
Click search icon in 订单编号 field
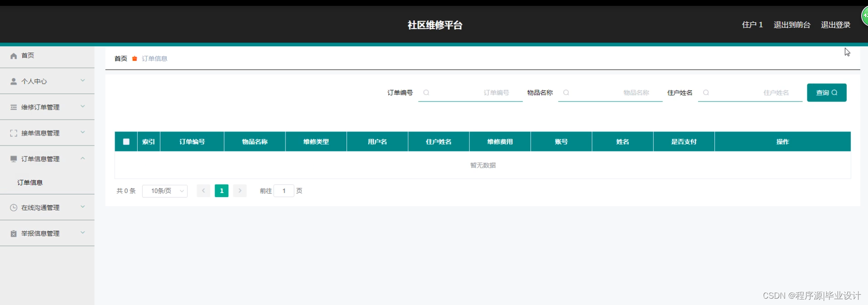point(426,92)
